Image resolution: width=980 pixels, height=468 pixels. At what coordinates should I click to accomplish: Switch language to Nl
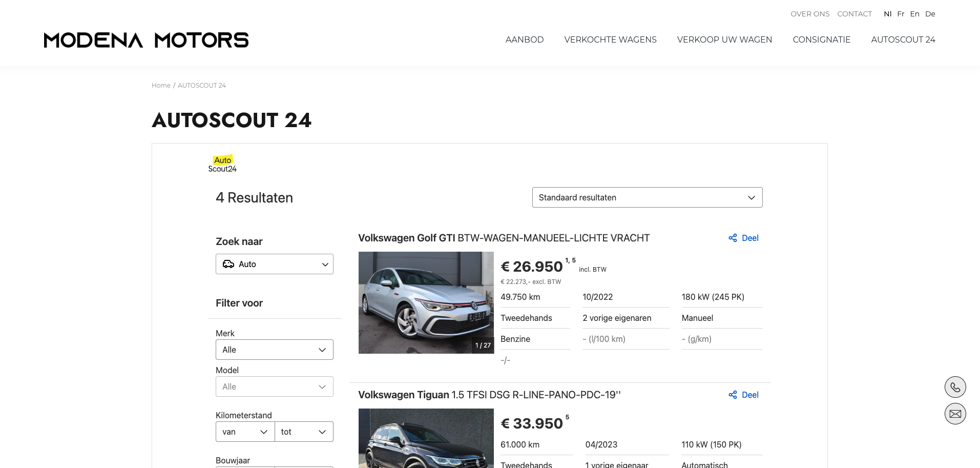[x=888, y=14]
